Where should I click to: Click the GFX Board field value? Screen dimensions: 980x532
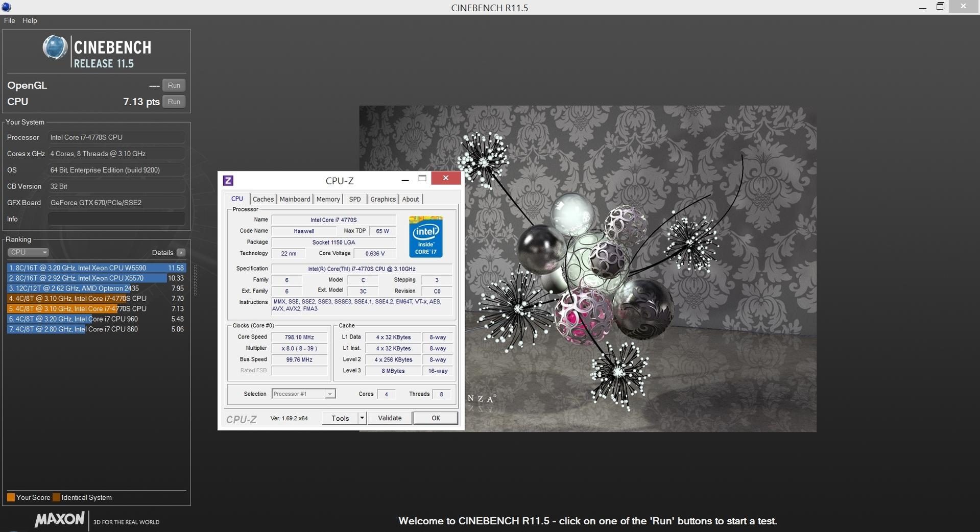(x=116, y=203)
